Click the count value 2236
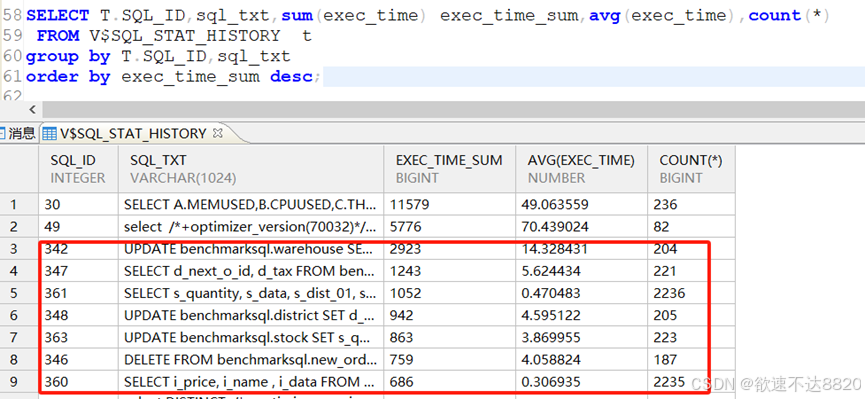The width and height of the screenshot is (865, 399). click(691, 293)
